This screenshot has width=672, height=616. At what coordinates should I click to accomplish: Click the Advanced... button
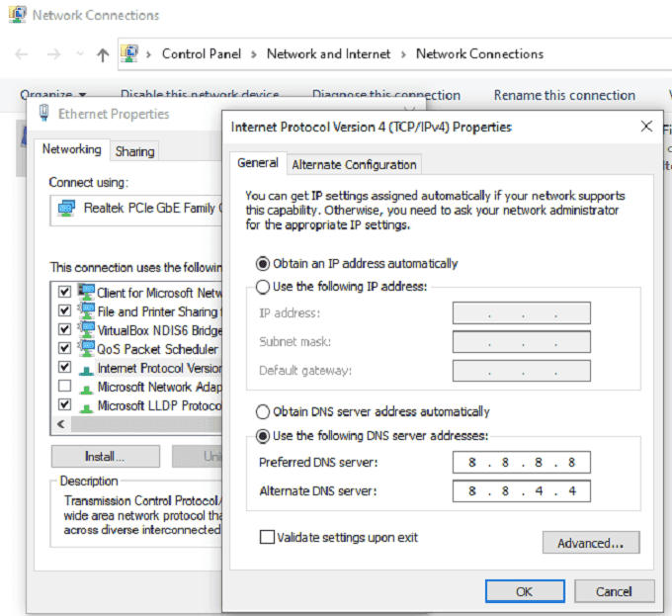(x=590, y=543)
